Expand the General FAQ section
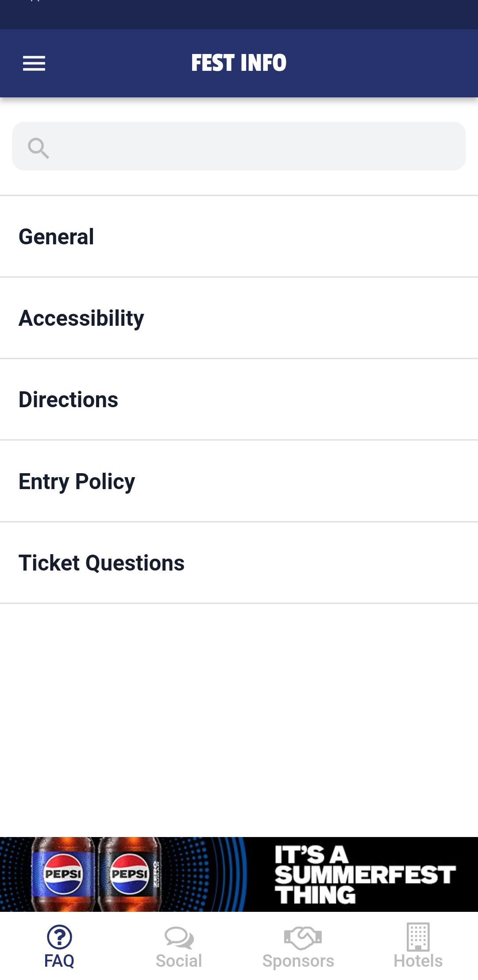478x980 pixels. point(239,237)
